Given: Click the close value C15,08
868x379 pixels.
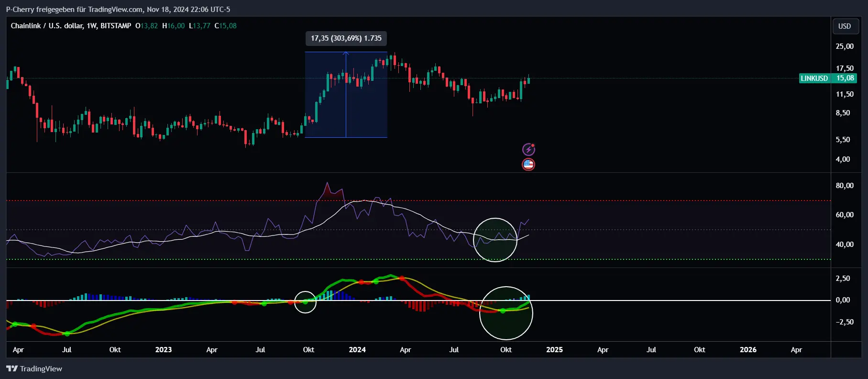Looking at the screenshot, I should click(x=225, y=26).
